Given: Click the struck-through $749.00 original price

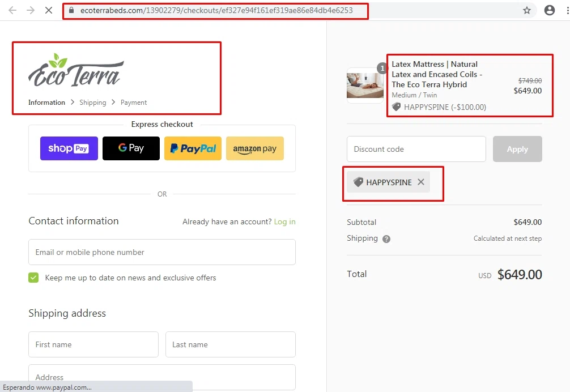Looking at the screenshot, I should [530, 80].
